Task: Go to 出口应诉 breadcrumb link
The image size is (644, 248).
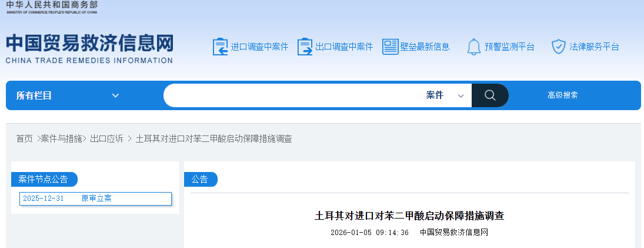Action: tap(106, 138)
